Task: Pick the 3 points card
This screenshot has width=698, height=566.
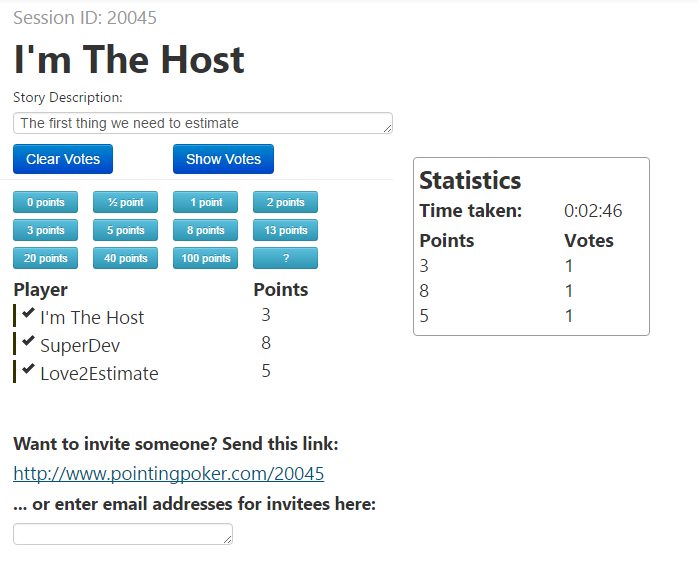Action: point(46,230)
